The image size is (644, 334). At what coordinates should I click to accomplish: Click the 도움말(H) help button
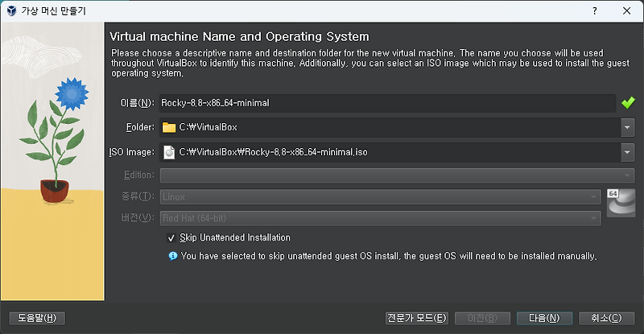pyautogui.click(x=36, y=318)
